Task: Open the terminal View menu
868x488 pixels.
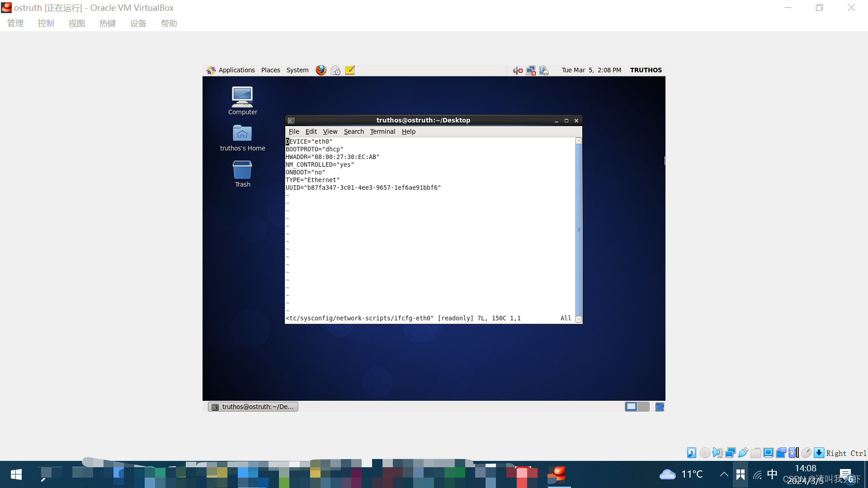Action: coord(330,131)
